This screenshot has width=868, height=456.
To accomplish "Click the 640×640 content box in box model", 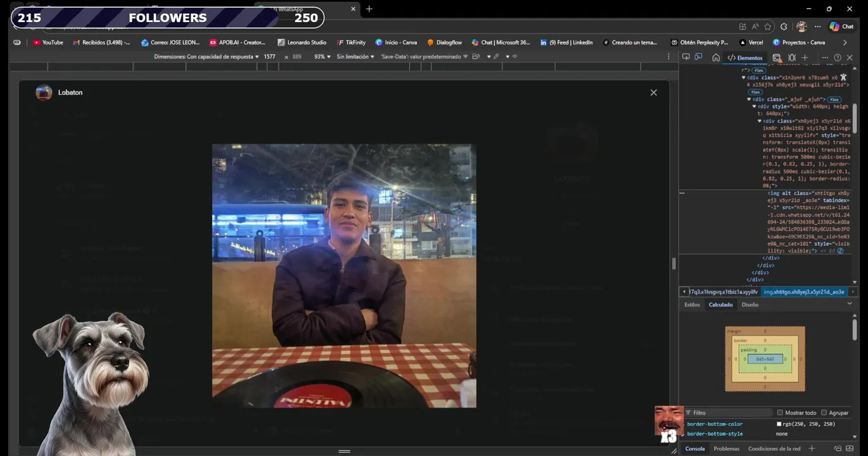I will click(765, 359).
